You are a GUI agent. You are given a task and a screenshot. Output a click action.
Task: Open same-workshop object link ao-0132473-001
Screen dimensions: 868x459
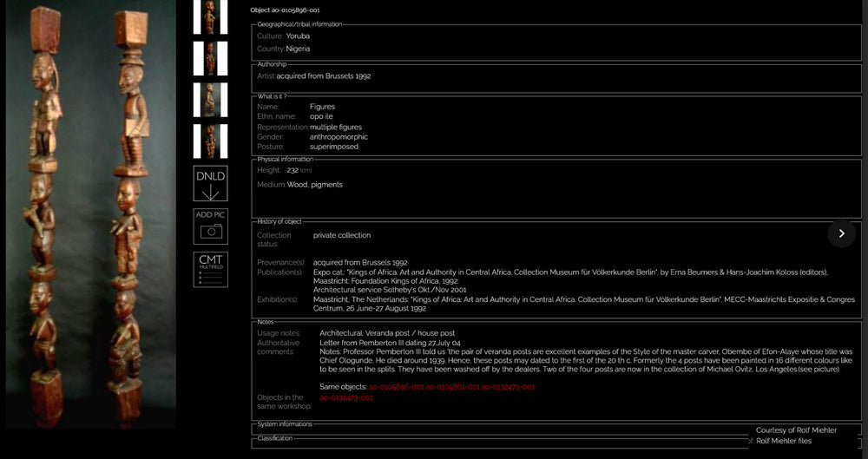pos(346,397)
